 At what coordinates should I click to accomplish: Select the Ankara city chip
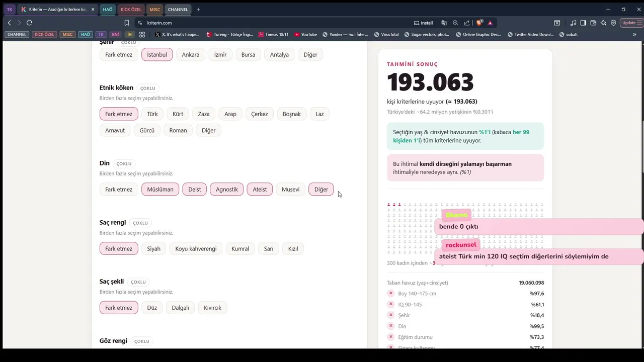(191, 54)
